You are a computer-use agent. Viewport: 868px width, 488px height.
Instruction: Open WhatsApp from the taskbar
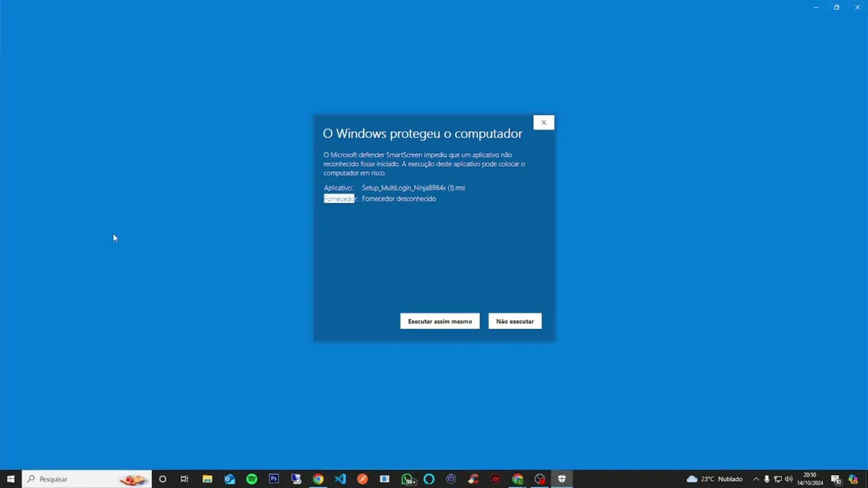(407, 479)
